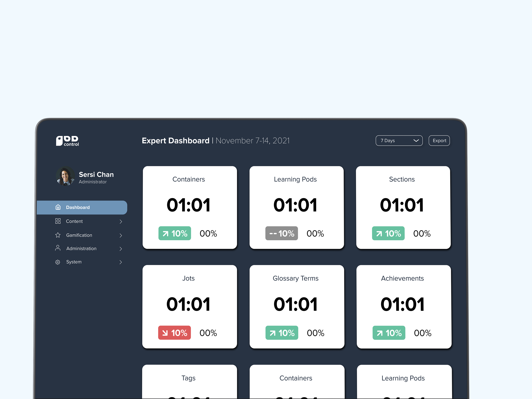Screen dimensions: 532x399
Task: Click the 01:01 value in Sections card
Action: [x=402, y=205]
